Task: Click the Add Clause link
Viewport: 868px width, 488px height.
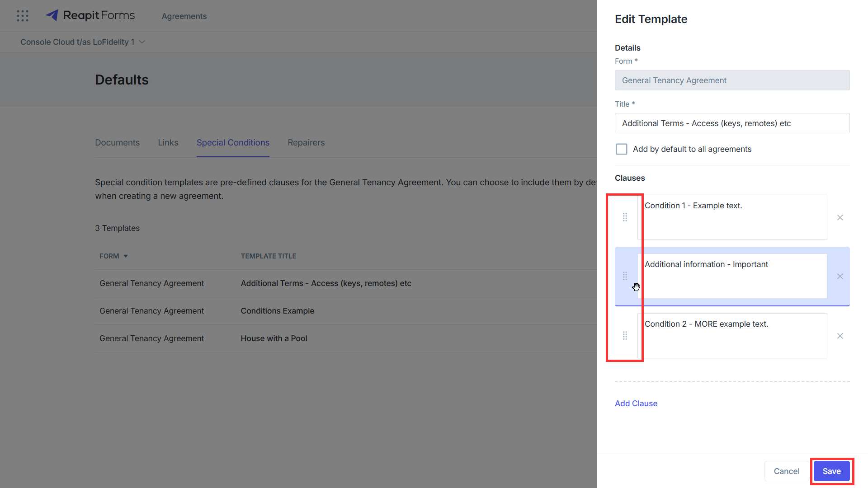Action: (636, 404)
